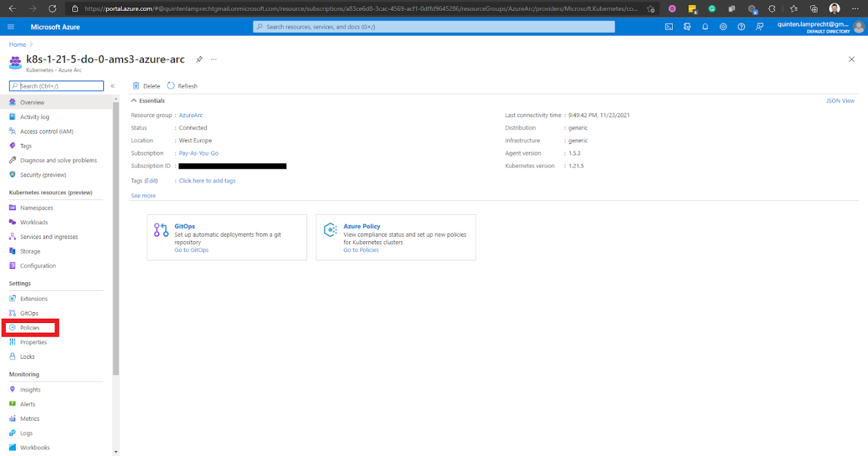Close the resource blade with X
The image size is (868, 456).
[852, 60]
